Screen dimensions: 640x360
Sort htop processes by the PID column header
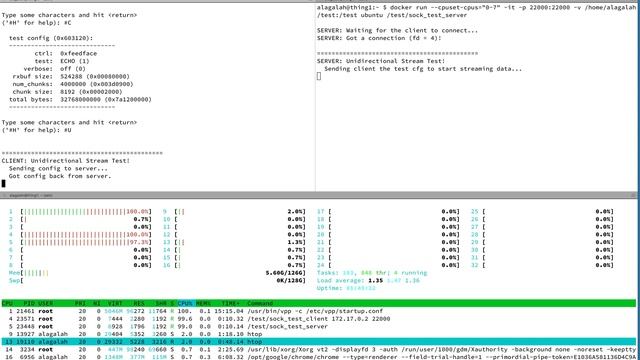(29, 303)
